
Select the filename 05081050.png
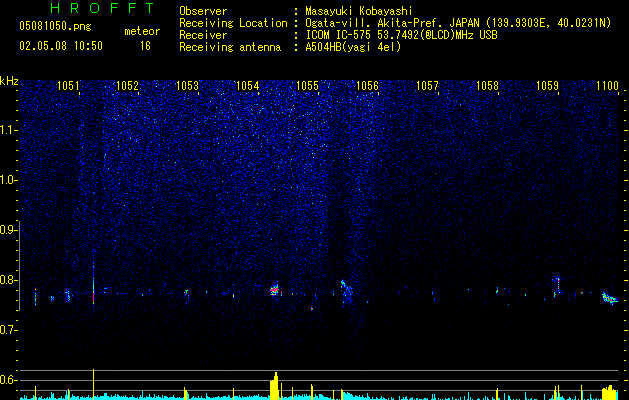[x=55, y=27]
